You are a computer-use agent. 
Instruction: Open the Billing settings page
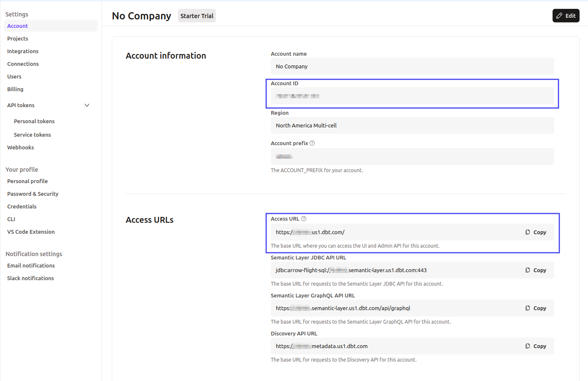point(15,89)
